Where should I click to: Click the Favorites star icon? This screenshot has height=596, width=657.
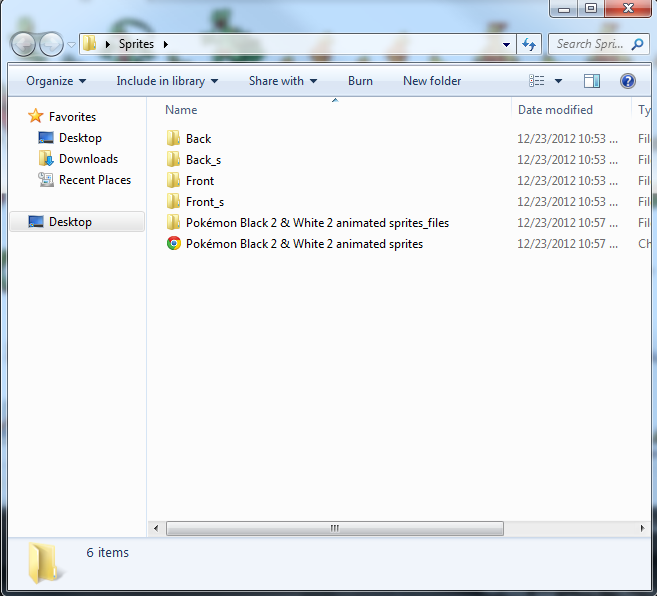pos(36,117)
